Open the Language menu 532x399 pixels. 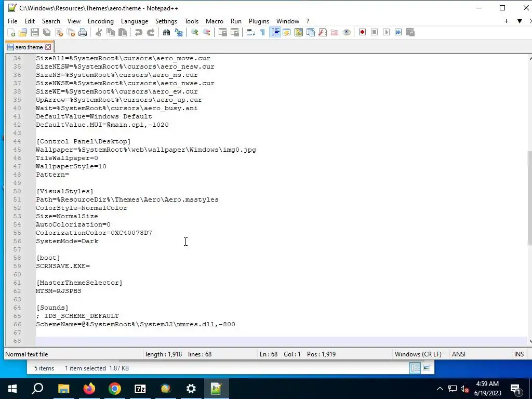click(x=135, y=21)
